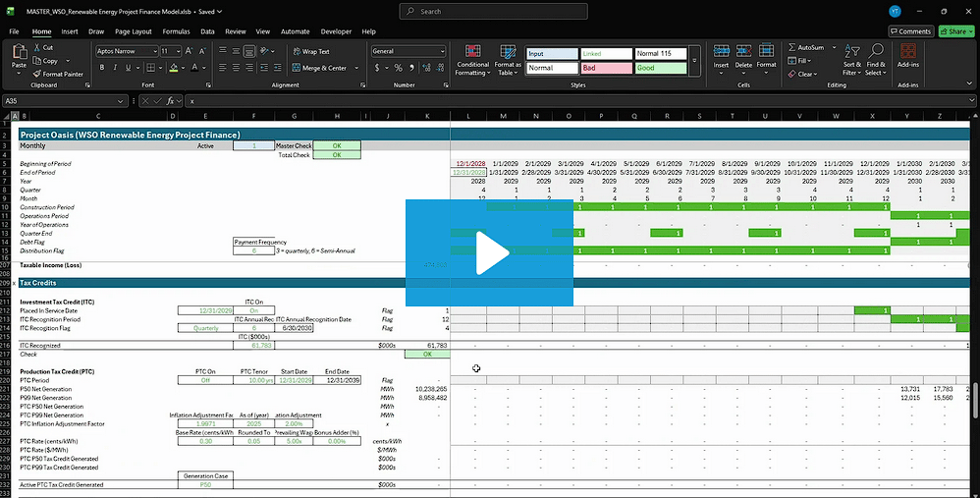Screen dimensions: 980x498
Task: Expand the General number format dropdown
Action: [442, 51]
